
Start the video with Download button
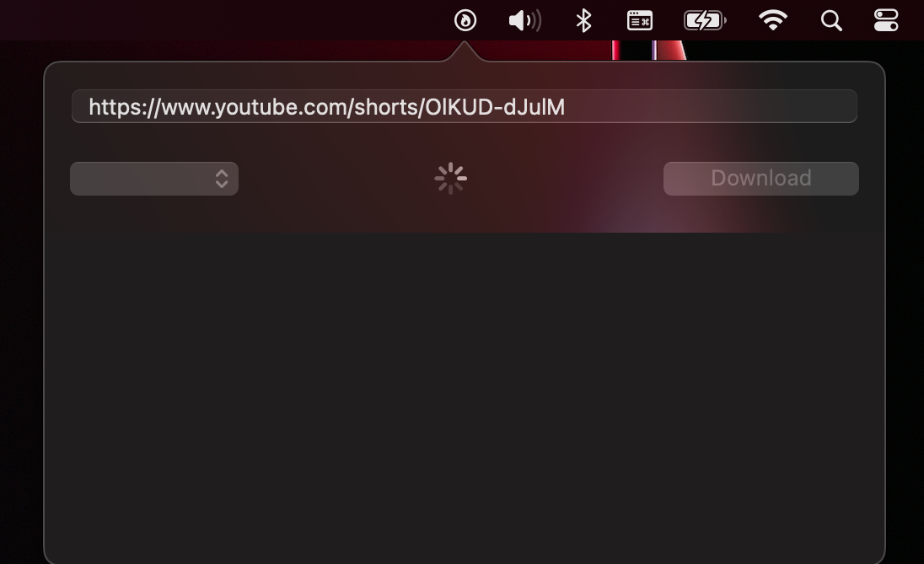(x=760, y=179)
